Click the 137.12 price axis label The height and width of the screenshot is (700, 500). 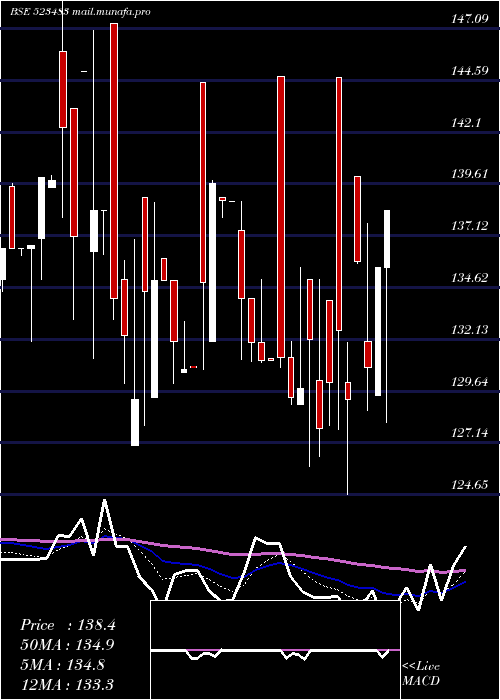tap(470, 226)
